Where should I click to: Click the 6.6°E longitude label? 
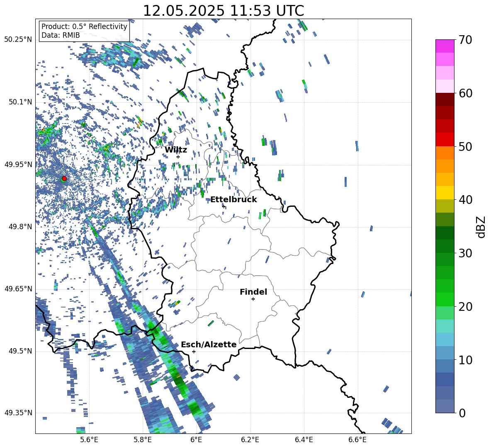pyautogui.click(x=357, y=440)
